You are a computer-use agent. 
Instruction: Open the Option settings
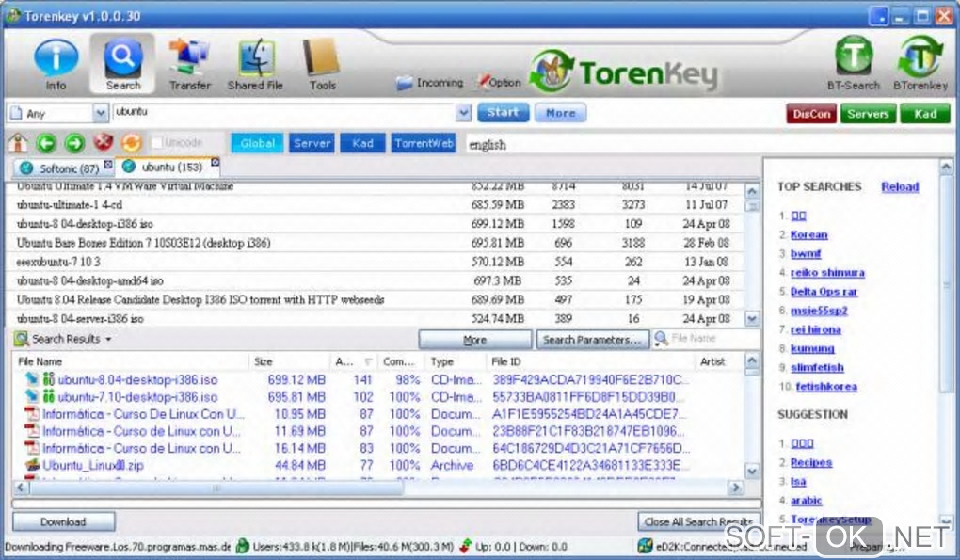pyautogui.click(x=500, y=82)
